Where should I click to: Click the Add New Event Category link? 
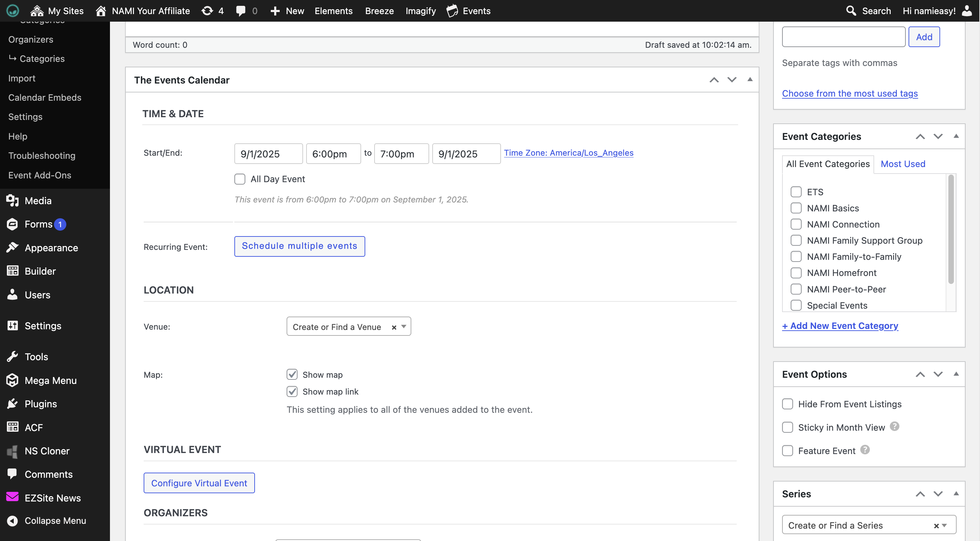[x=840, y=325]
